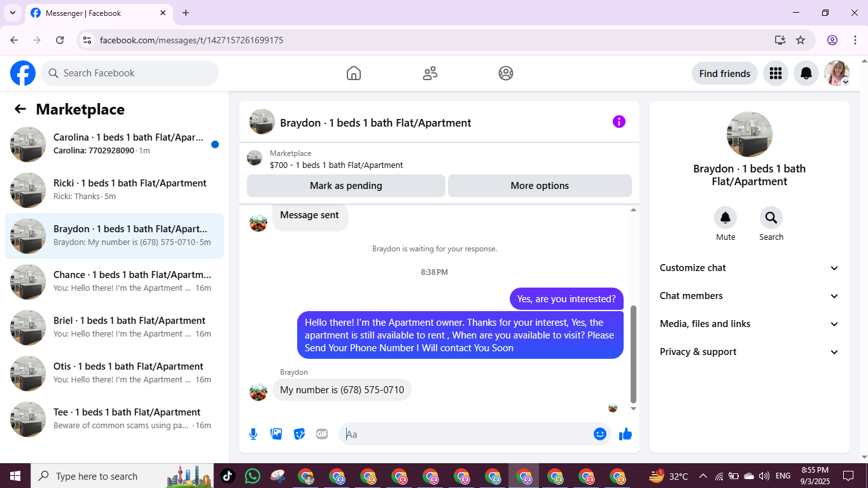Click the Mark as pending button
The width and height of the screenshot is (868, 488).
tap(346, 186)
